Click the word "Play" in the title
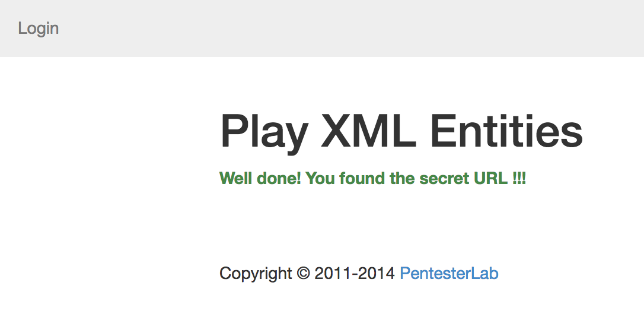 click(x=264, y=134)
